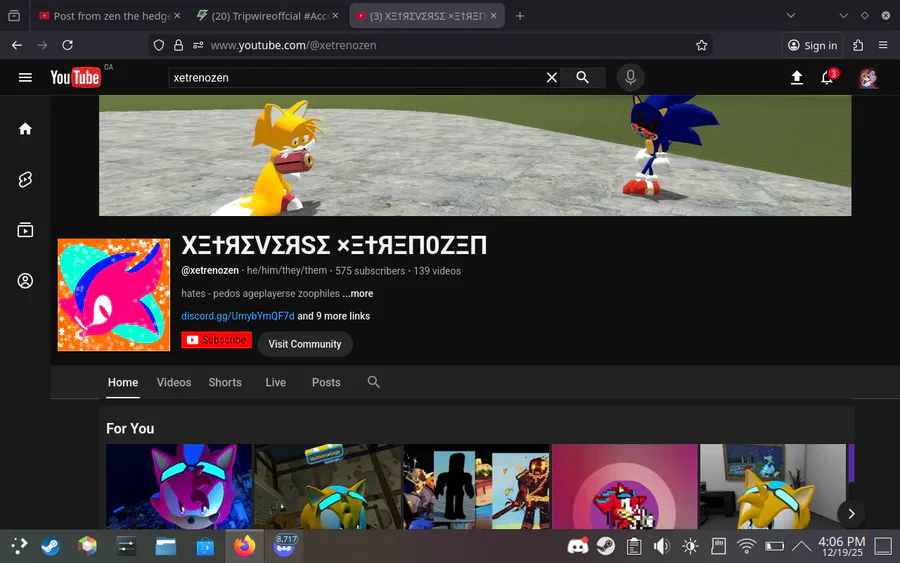Open the notifications bell
The width and height of the screenshot is (900, 563).
[827, 77]
